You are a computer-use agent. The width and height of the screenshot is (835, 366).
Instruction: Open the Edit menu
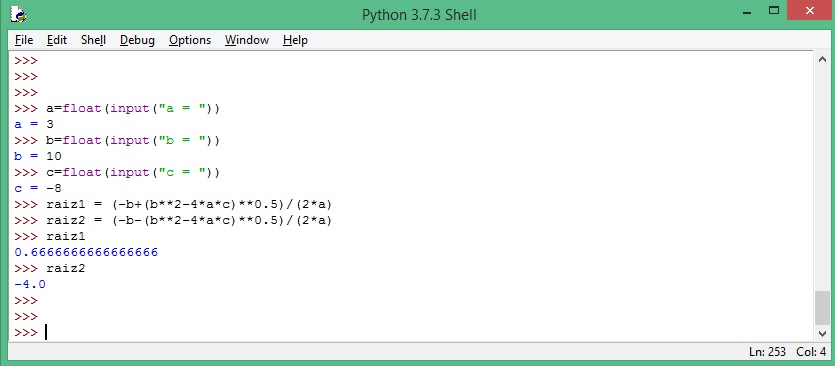click(57, 40)
